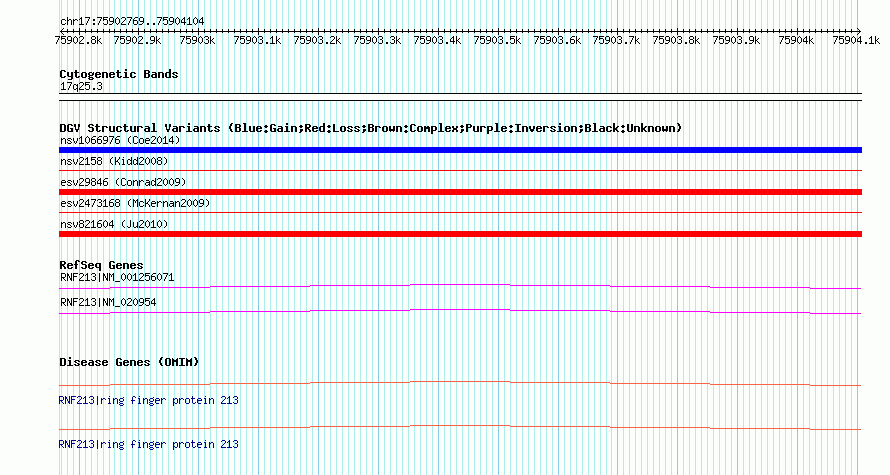Click the thick red loss bar for esv29846
The image size is (890, 475).
tap(460, 192)
